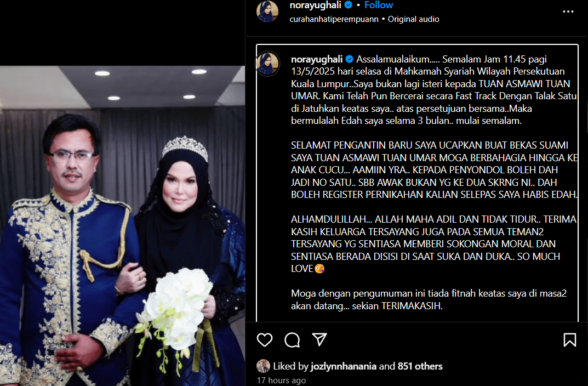Click the Original audio label
Viewport: 588px width, 386px height.
[413, 19]
